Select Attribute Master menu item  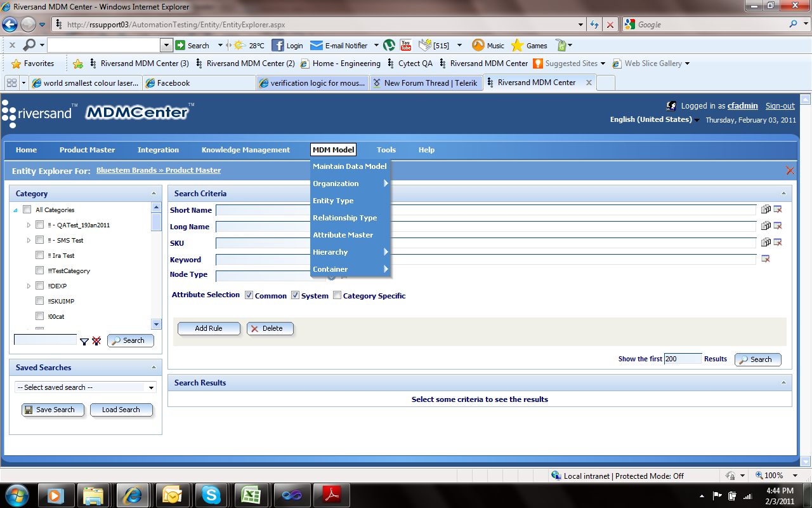coord(351,235)
